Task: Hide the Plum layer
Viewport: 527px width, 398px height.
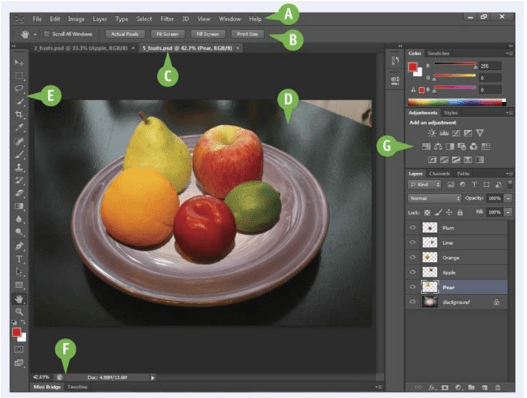Action: click(412, 228)
